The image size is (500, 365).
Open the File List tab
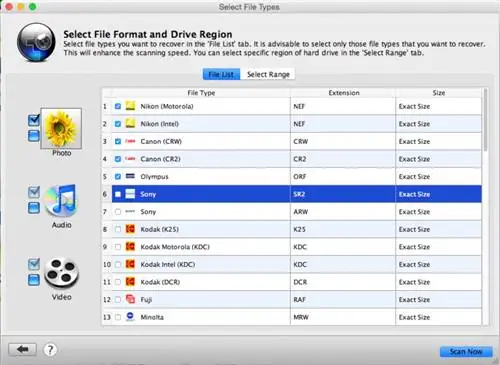tap(221, 74)
